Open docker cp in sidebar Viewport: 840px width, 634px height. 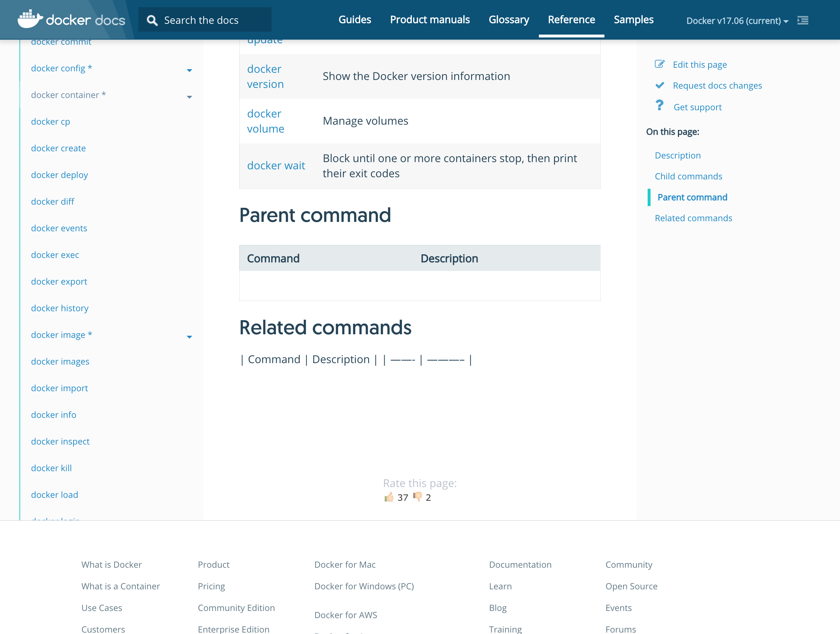tap(50, 121)
